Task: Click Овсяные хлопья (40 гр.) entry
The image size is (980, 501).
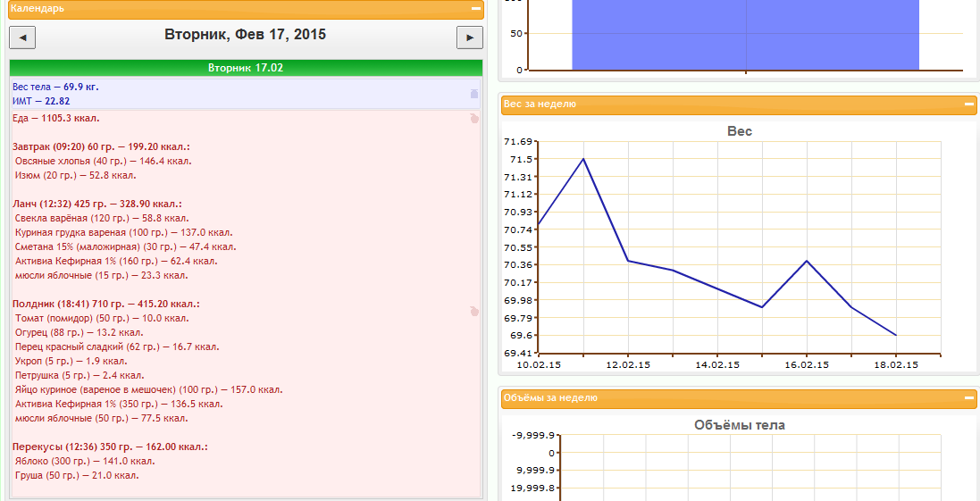Action: pos(103,161)
